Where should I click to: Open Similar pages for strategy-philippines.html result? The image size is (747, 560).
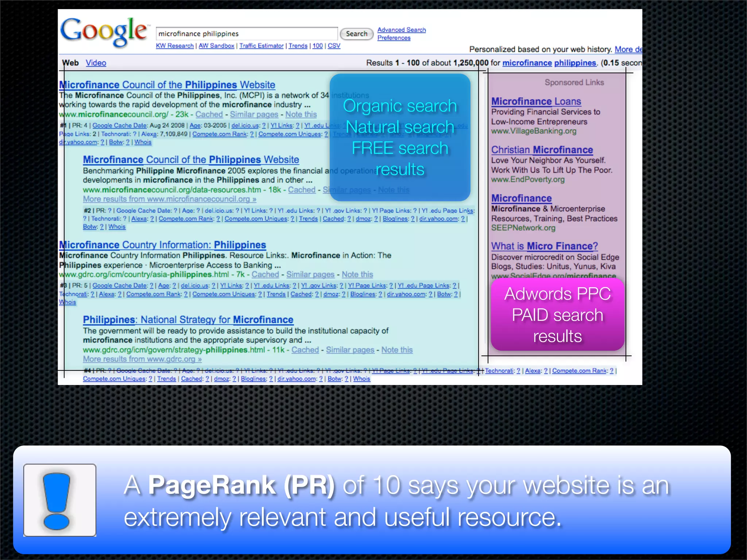click(x=350, y=350)
